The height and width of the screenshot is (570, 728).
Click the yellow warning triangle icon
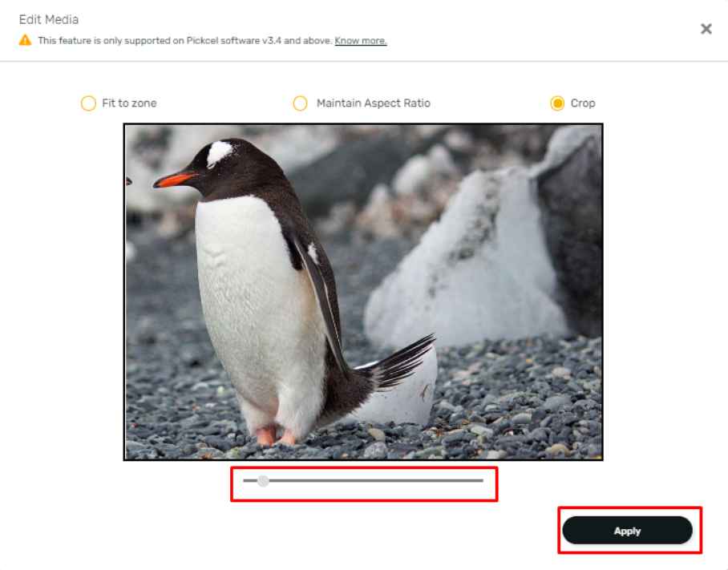[x=25, y=40]
